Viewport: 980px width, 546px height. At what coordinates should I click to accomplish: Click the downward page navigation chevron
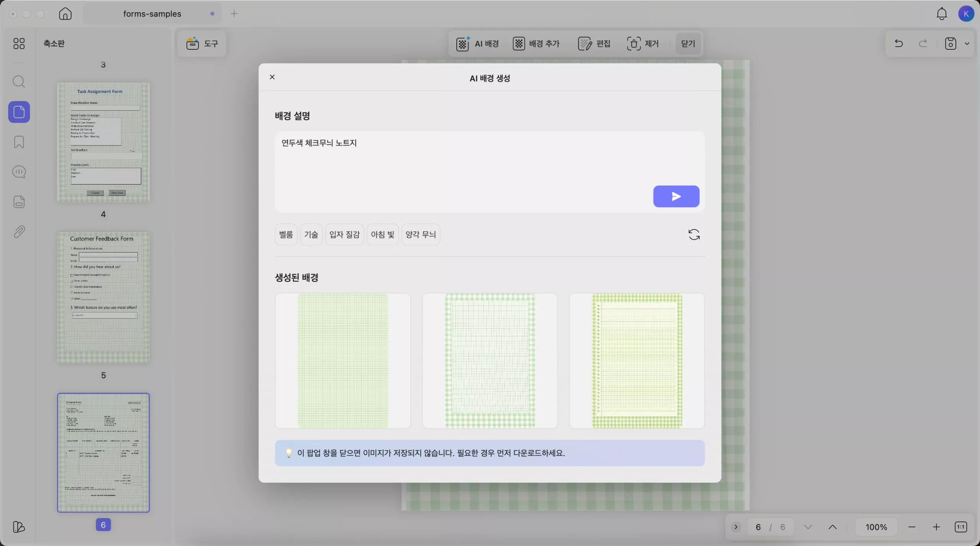click(808, 526)
